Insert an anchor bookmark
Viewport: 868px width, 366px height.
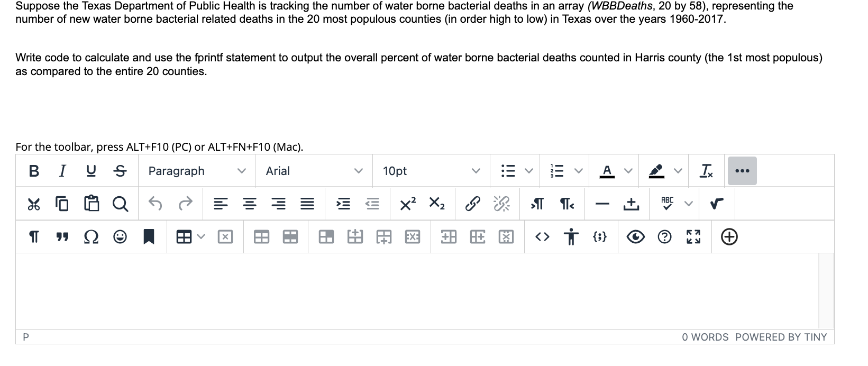tap(149, 237)
